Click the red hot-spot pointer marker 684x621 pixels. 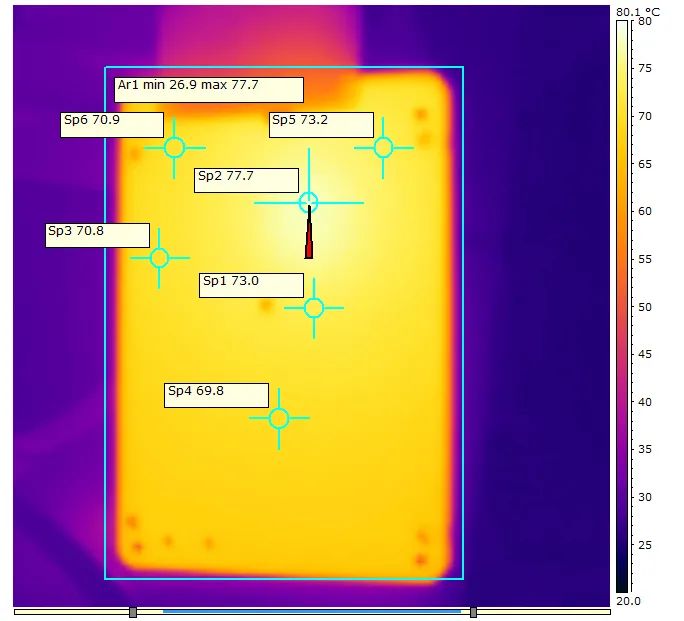click(x=309, y=240)
